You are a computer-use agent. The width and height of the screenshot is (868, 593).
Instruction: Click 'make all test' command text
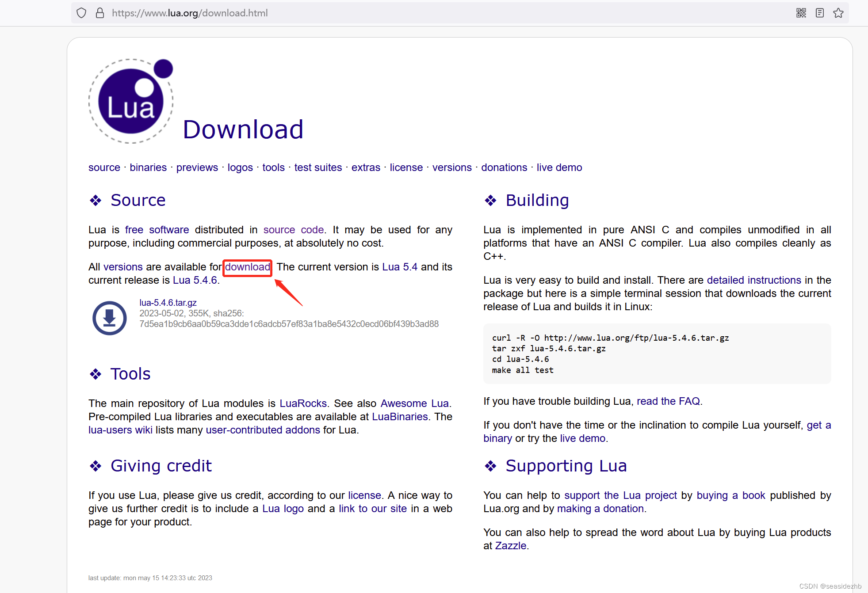click(523, 370)
